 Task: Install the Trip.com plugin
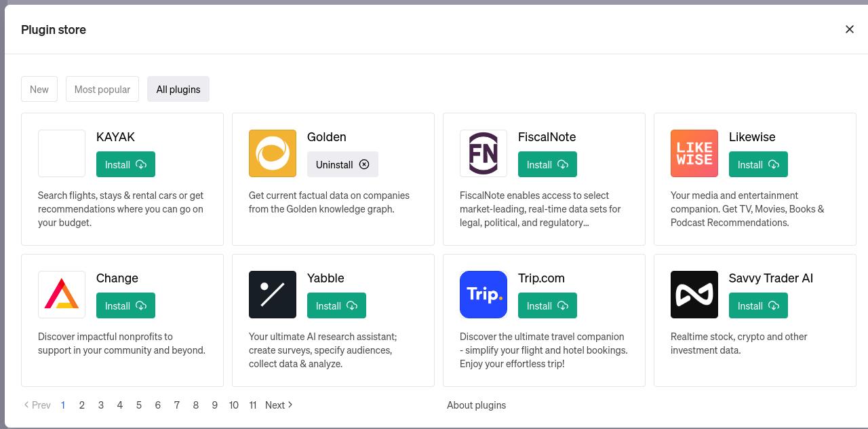tap(547, 306)
